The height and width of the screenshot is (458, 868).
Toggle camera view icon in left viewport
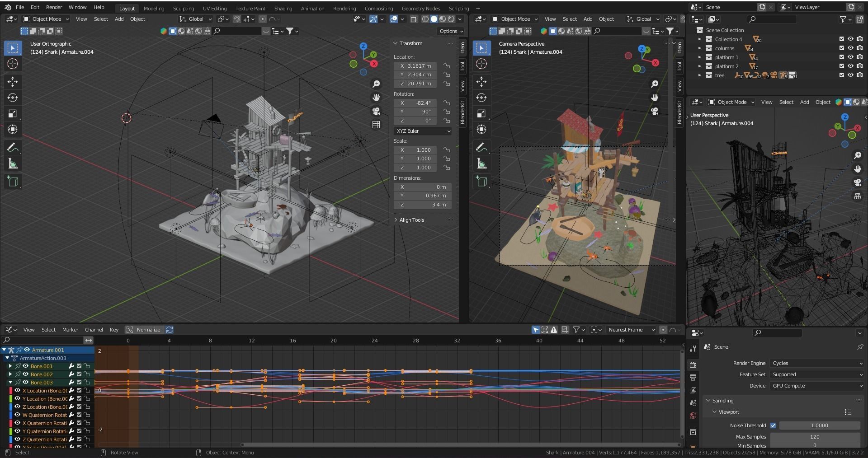click(x=376, y=111)
